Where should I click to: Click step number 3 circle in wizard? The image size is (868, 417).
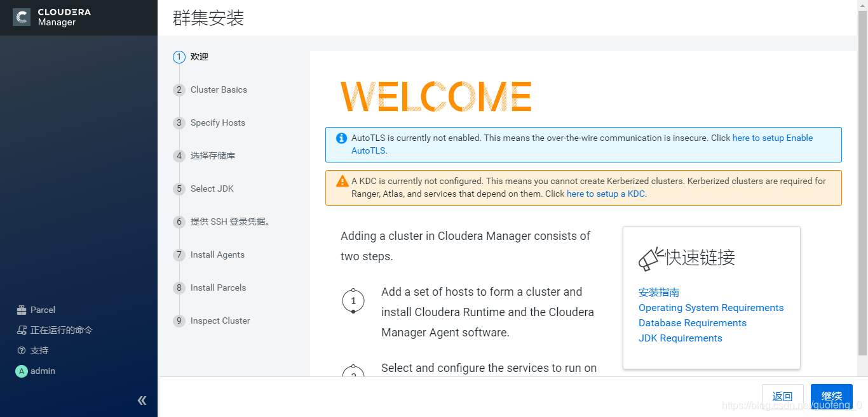click(x=179, y=123)
